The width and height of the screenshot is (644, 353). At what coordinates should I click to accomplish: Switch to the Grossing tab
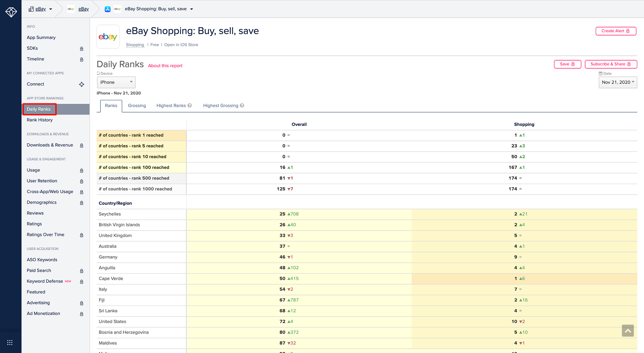point(137,105)
